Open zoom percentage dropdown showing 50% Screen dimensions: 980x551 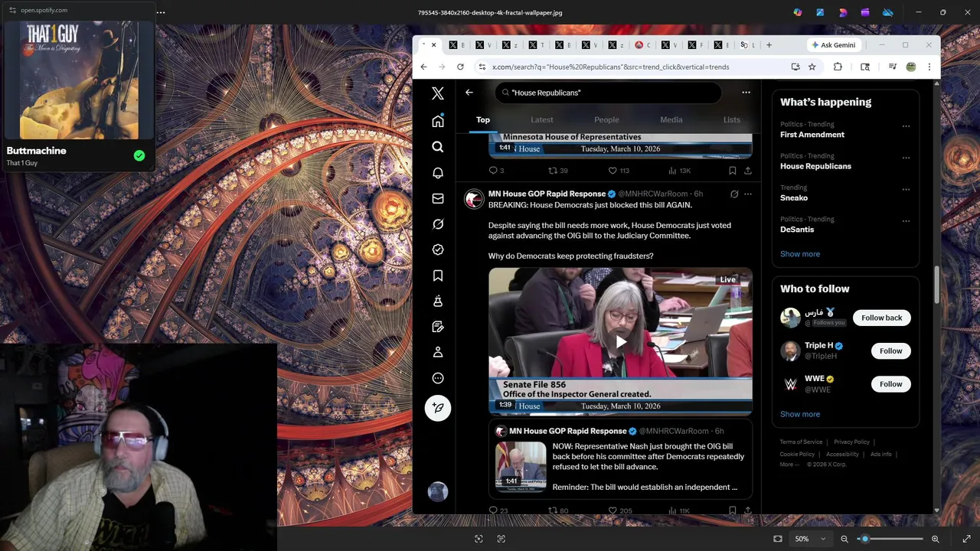point(810,539)
